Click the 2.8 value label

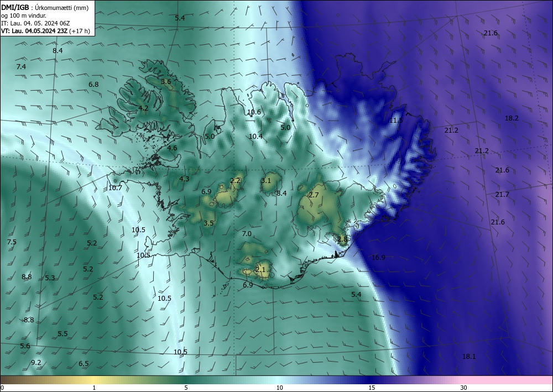point(342,239)
